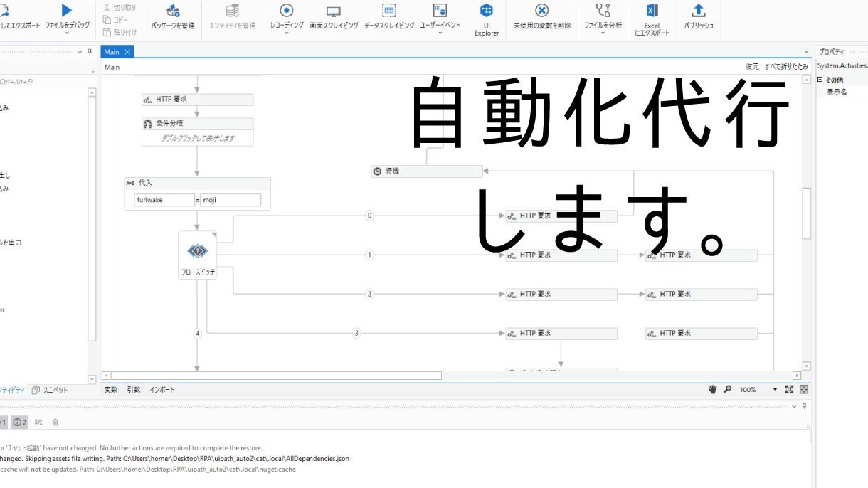Switch to the スニペット (Snippets) tab
Screen dimensions: 868x488
click(50, 390)
